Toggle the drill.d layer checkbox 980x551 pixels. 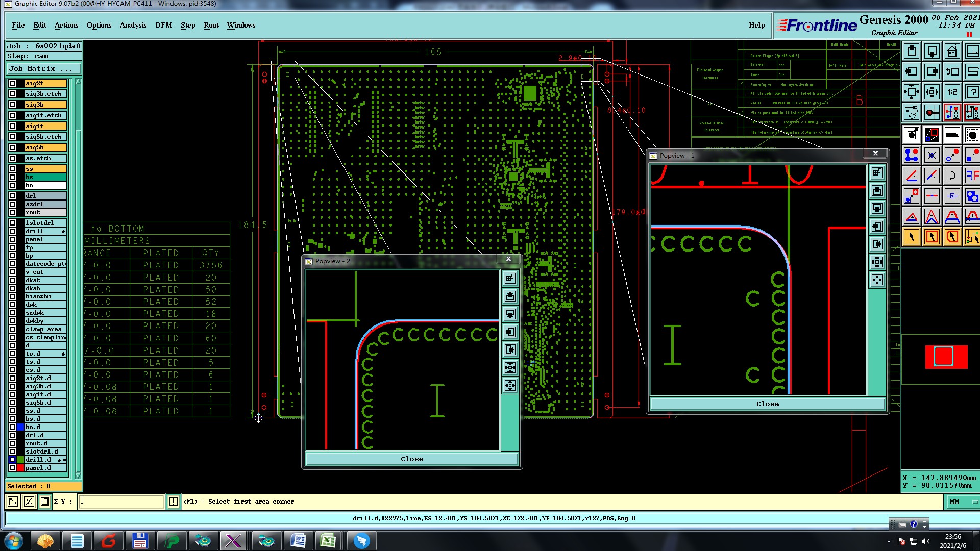point(12,460)
